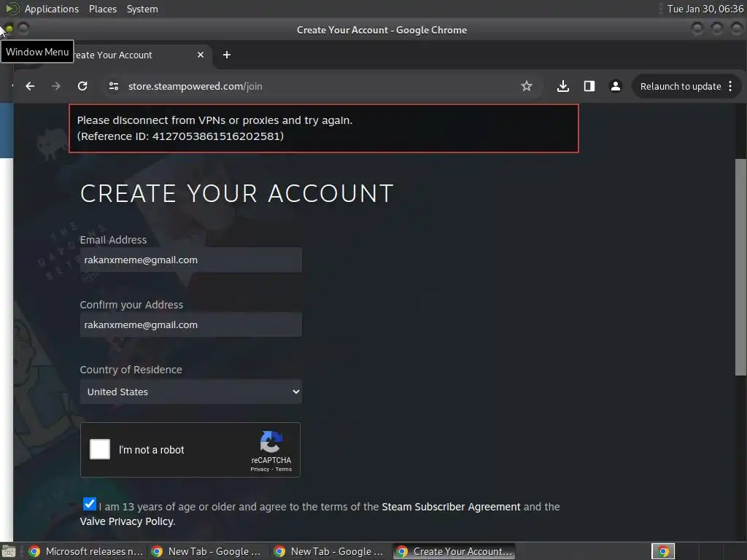Bookmark this page with the star icon
The width and height of the screenshot is (747, 560).
[x=527, y=86]
